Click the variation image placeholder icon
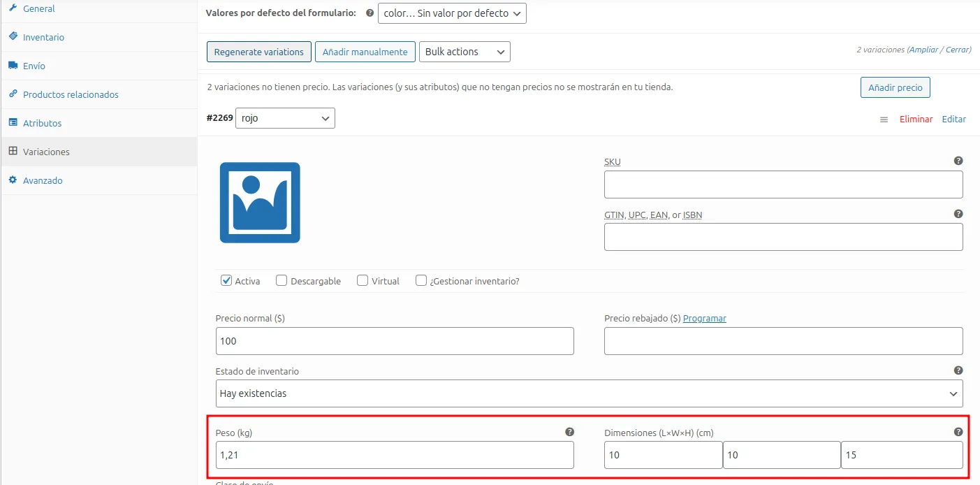Screen dimensions: 980x485 [x=260, y=203]
